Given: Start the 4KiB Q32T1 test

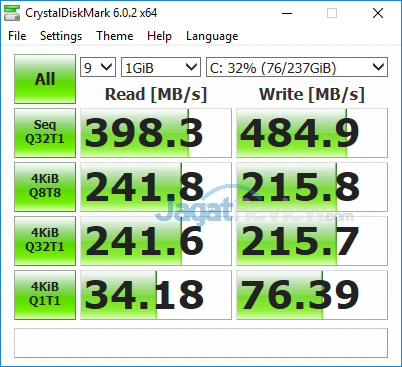Looking at the screenshot, I should tap(45, 241).
